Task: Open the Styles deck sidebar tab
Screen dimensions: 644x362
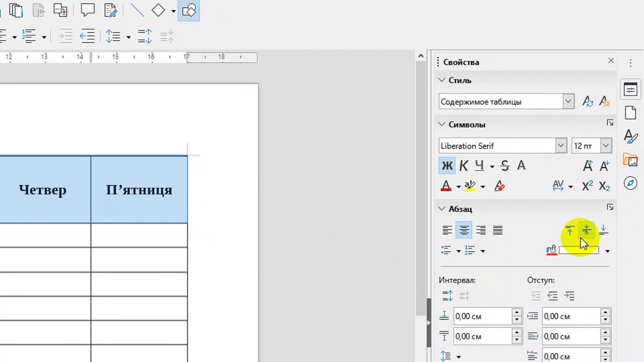Action: coord(630,136)
